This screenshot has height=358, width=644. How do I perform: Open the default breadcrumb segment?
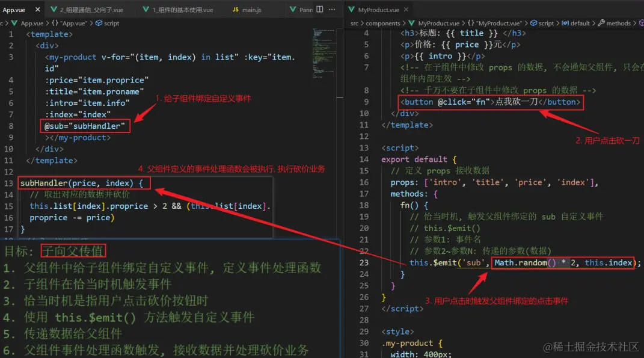[580, 23]
